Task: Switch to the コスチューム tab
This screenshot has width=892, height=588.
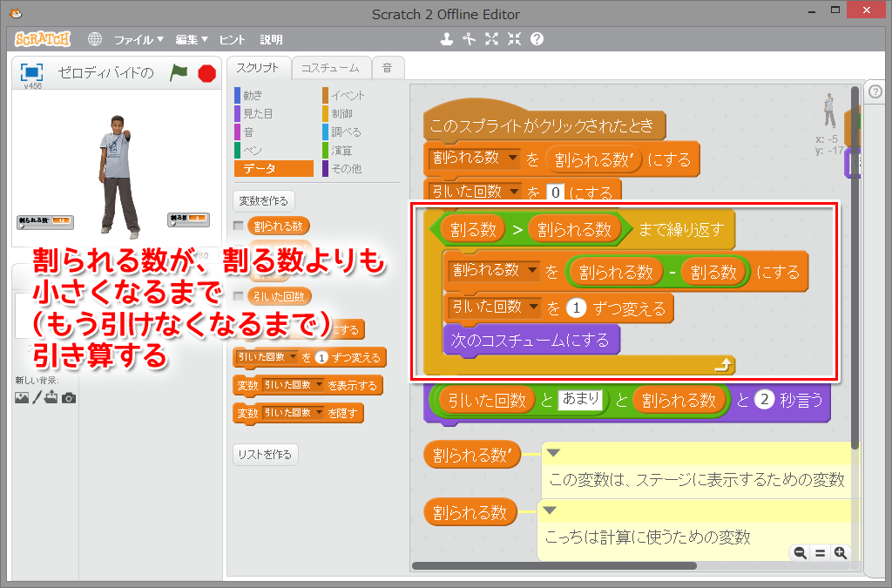Action: point(330,68)
